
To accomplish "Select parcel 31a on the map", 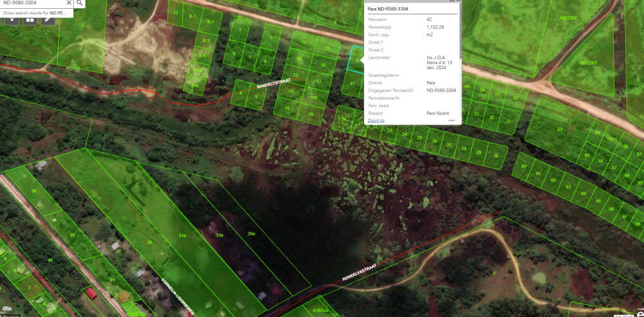I will [182, 235].
